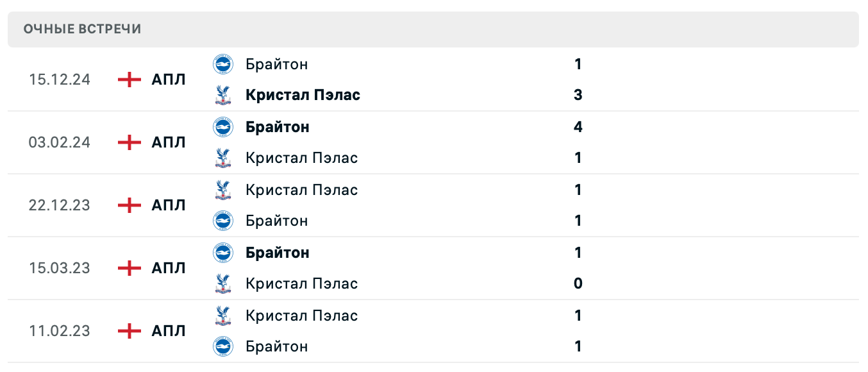
Task: Open Брайтон team in the 03.02.24 match
Action: 277,127
